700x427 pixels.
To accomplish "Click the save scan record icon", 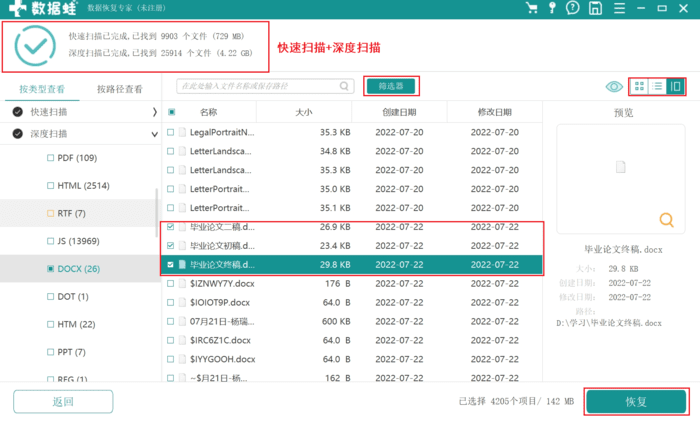I will tap(594, 9).
